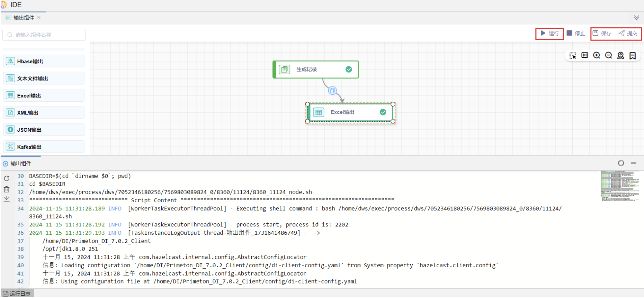Expand the log panel to fullscreen
The image size is (644, 298).
pyautogui.click(x=621, y=163)
